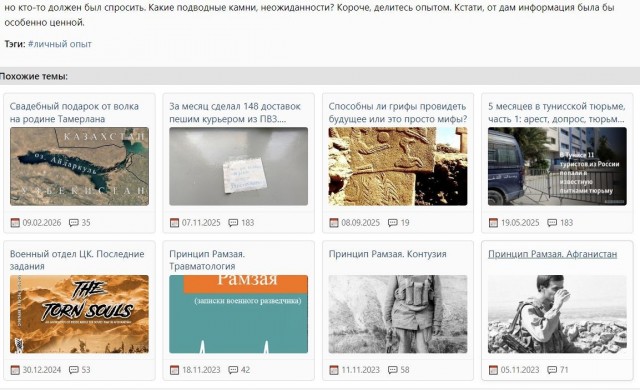The image size is (640, 390).
Task: Click the stone carving relief thumbnail
Action: tap(398, 166)
